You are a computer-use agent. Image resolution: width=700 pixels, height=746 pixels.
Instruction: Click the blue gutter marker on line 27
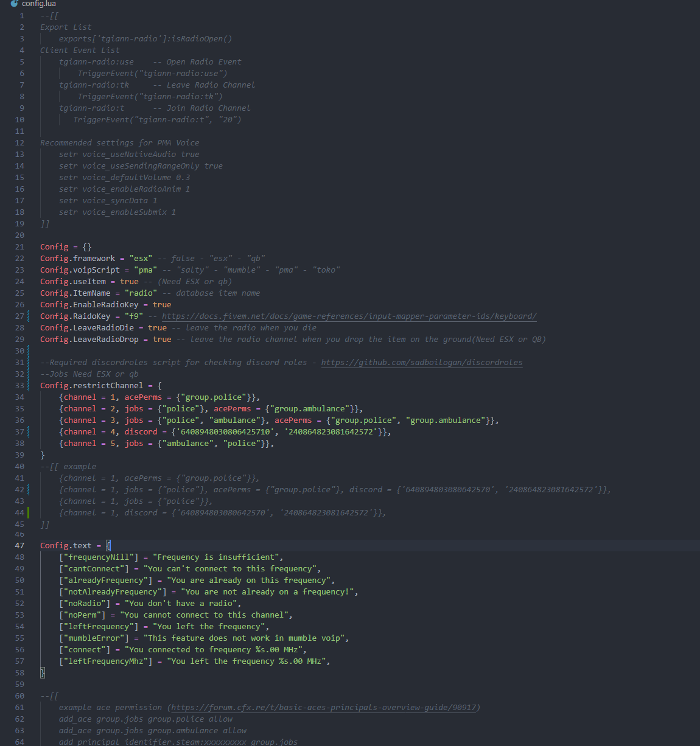pos(28,316)
